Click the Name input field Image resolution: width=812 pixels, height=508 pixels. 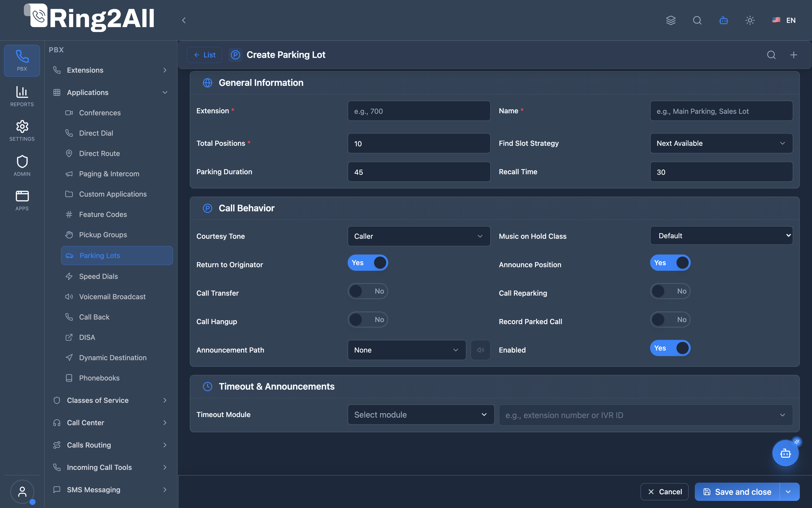tap(721, 111)
